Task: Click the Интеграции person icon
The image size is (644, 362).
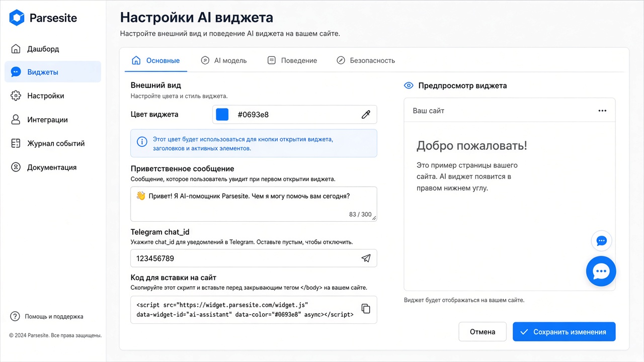Action: point(16,120)
